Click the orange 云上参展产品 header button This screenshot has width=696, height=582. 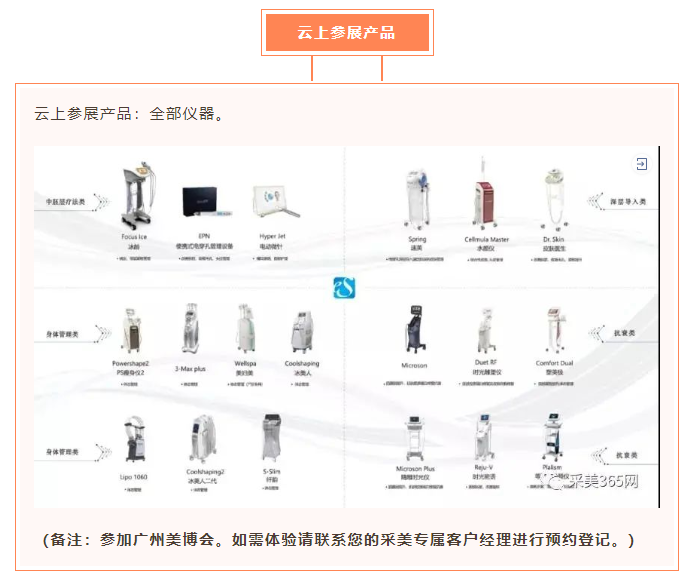tap(347, 32)
